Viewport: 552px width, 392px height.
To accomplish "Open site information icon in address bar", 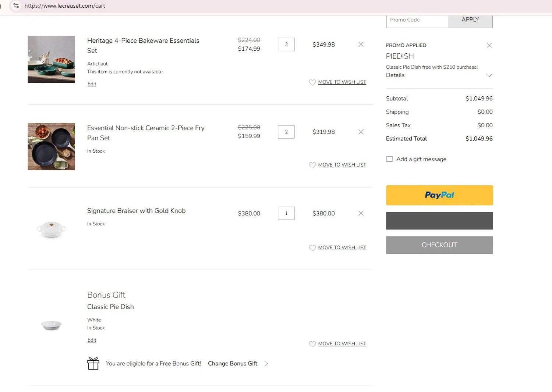I will [16, 6].
